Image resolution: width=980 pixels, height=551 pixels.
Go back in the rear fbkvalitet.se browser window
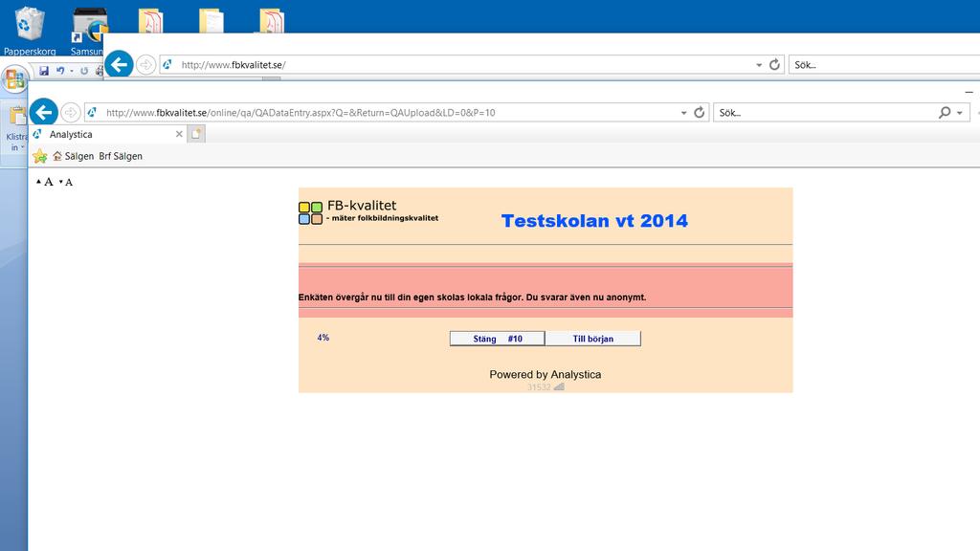point(119,64)
